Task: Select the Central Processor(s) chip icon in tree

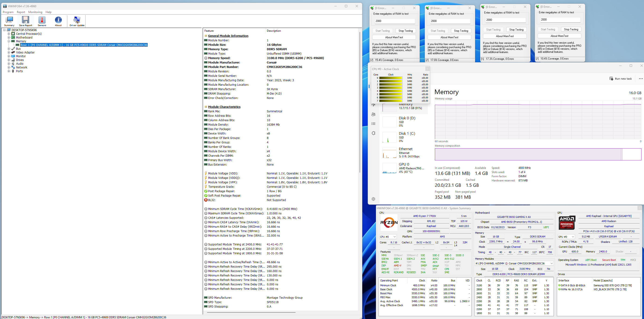Action: click(13, 34)
